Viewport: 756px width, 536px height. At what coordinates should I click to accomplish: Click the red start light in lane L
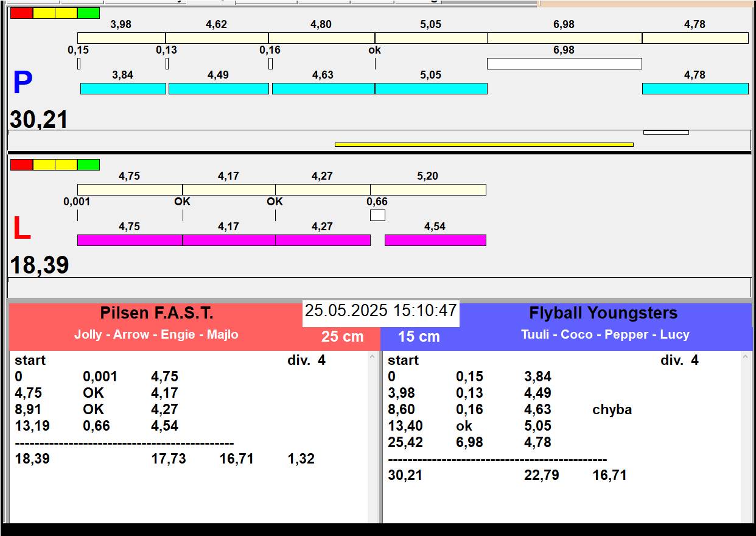pos(21,164)
